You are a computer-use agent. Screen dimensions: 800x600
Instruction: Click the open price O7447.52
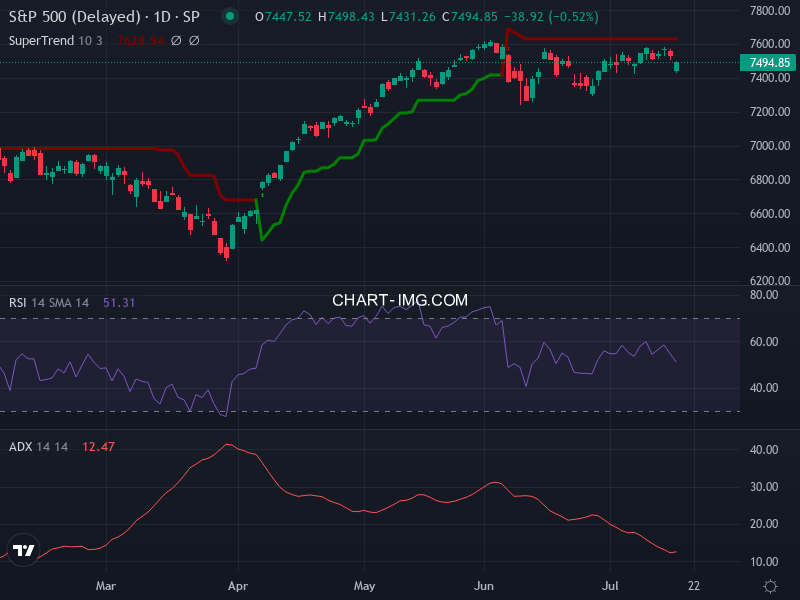(283, 17)
